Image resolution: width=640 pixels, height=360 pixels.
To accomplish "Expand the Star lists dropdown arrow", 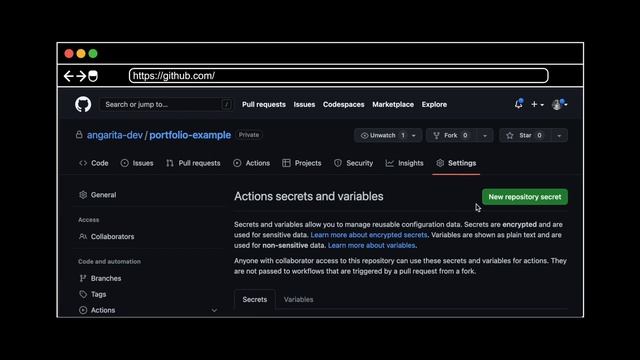I will [x=559, y=136].
